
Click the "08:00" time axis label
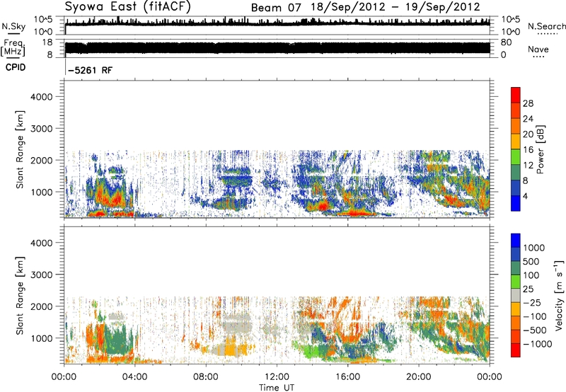coord(206,377)
